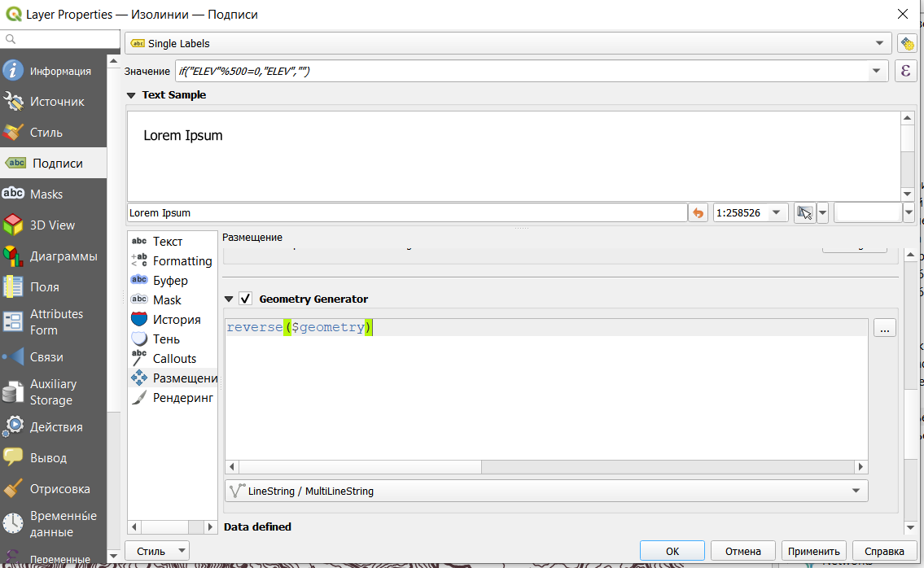Viewport: 924px width, 568px height.
Task: Click the map canvas preview toggle icon
Action: (805, 213)
